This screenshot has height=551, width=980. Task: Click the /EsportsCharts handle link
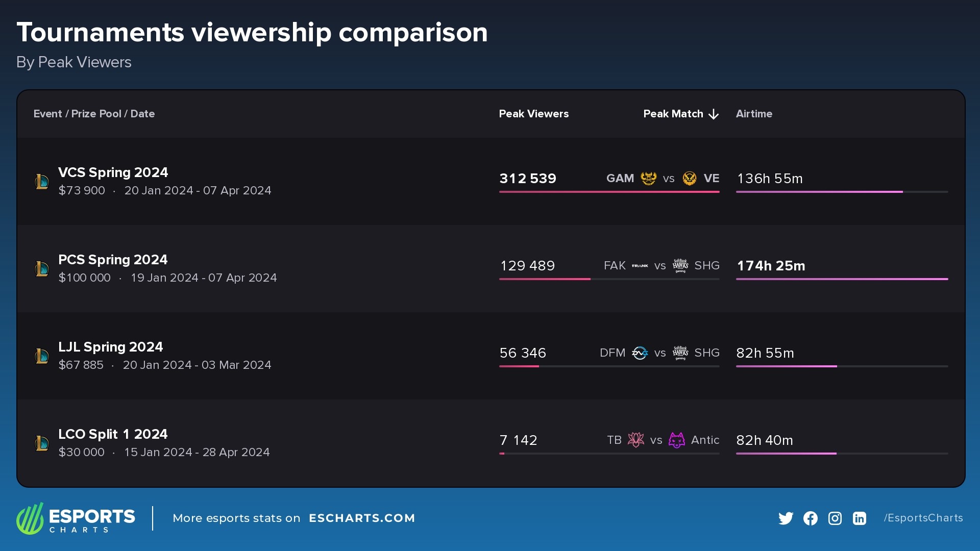point(923,518)
